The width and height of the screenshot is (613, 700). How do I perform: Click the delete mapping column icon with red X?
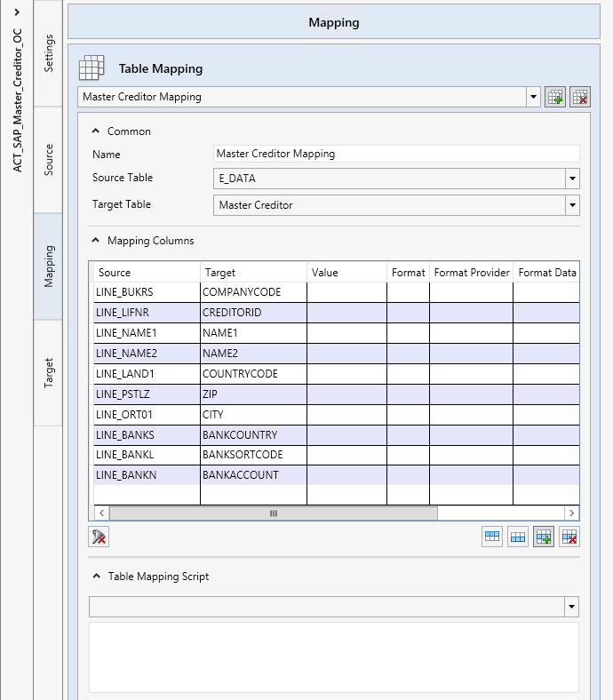[569, 537]
